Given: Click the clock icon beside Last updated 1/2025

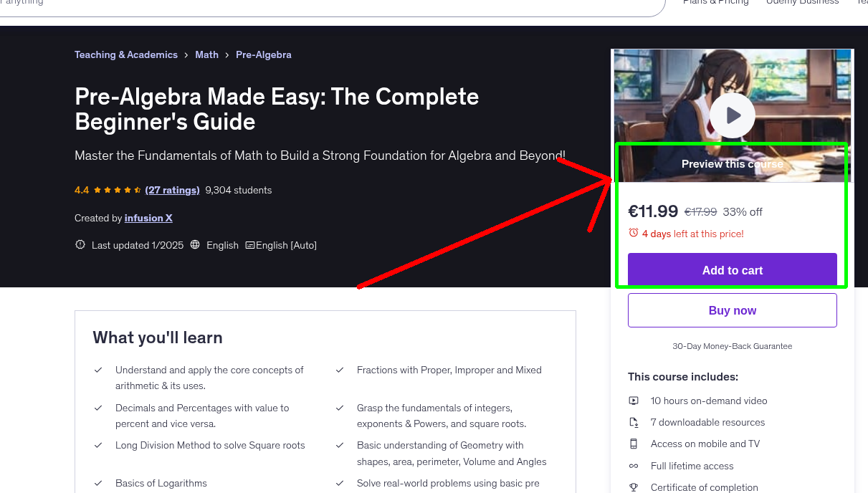Looking at the screenshot, I should [80, 244].
